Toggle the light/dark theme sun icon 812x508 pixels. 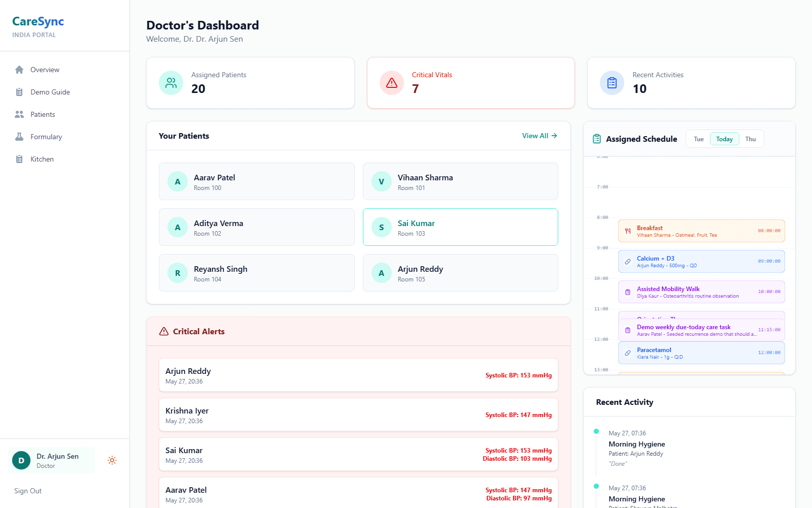tap(112, 460)
